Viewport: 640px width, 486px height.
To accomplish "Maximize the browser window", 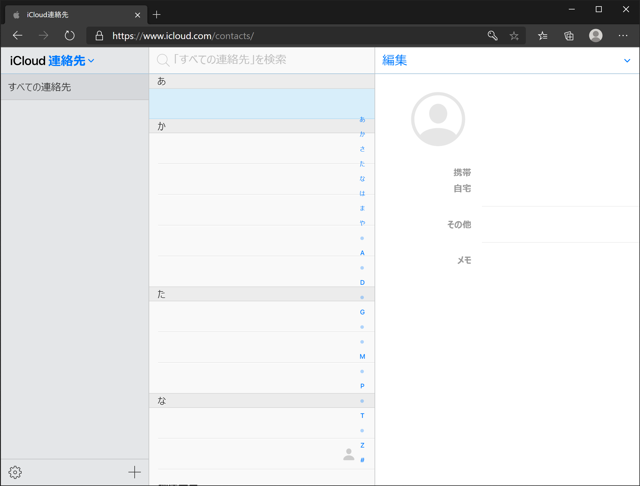I will tap(598, 9).
